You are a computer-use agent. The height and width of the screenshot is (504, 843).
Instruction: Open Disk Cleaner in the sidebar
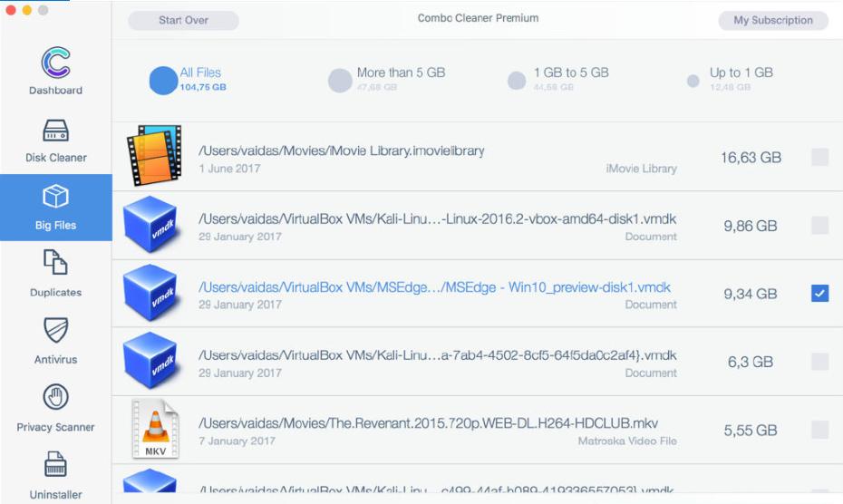55,131
